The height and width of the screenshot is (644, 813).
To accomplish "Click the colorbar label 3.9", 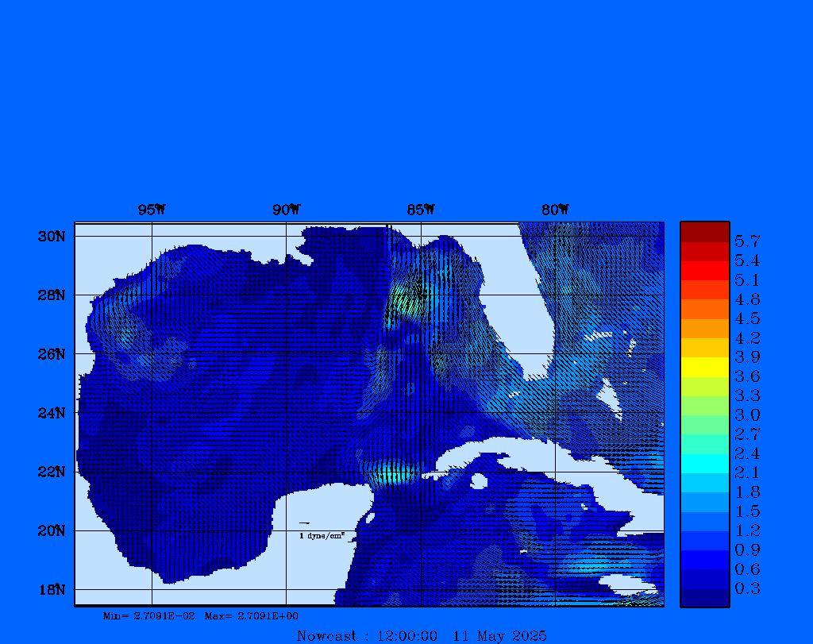I will pyautogui.click(x=747, y=357).
